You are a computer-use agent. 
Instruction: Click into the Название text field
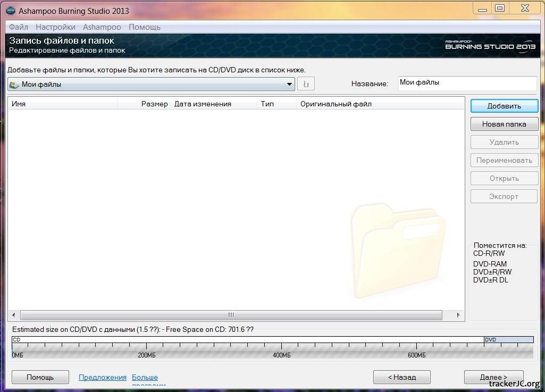point(467,83)
